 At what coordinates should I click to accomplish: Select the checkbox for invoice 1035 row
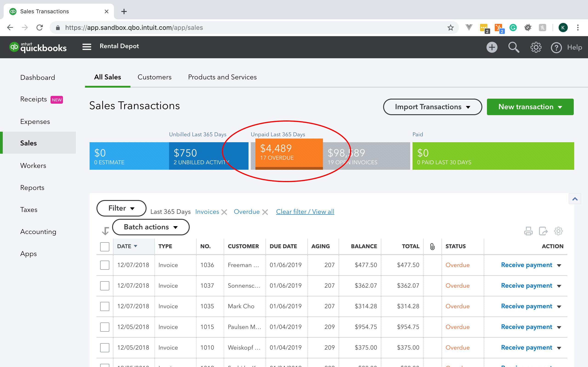(x=105, y=306)
